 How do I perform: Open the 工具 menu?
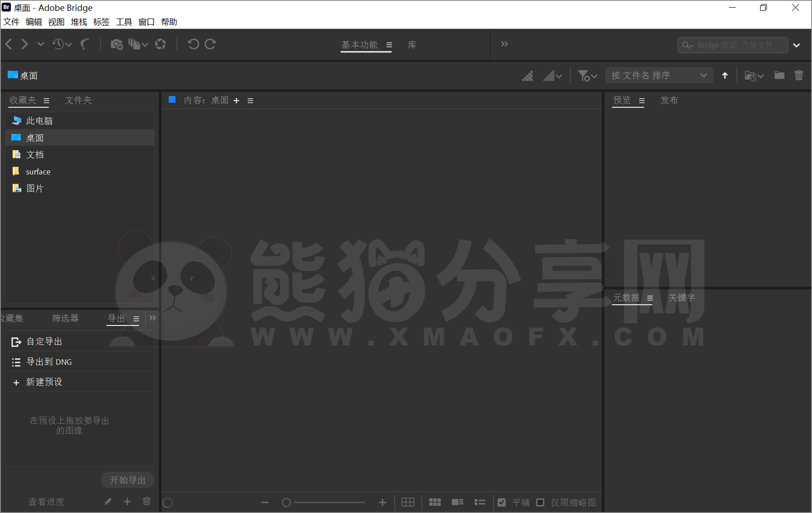[x=123, y=22]
